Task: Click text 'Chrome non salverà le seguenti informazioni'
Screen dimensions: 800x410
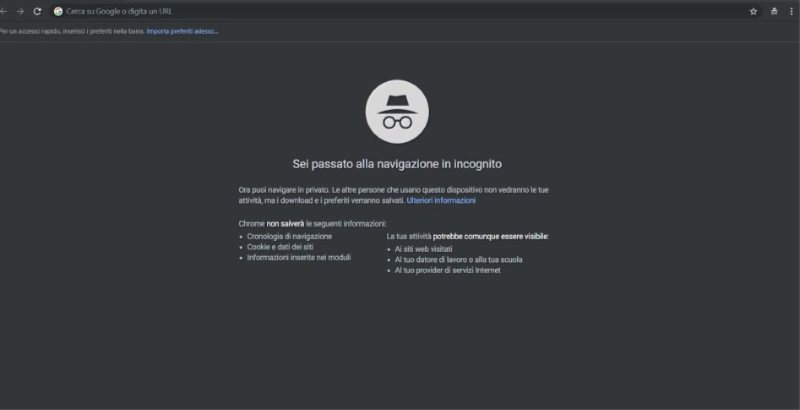Action: click(312, 224)
